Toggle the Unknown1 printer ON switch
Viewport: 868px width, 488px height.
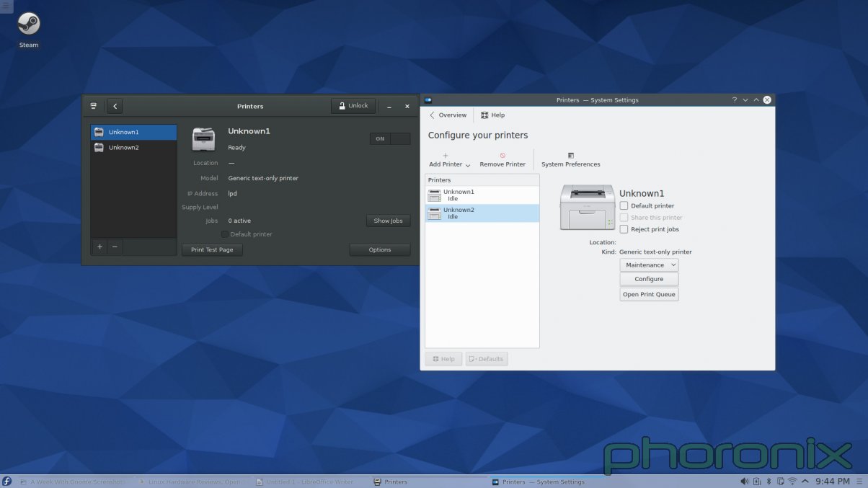[x=390, y=138]
